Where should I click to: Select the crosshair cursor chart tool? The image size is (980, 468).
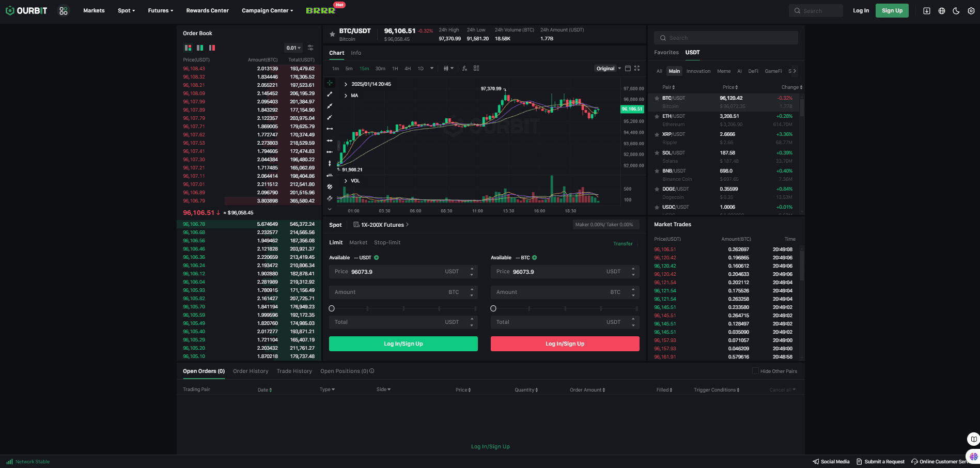pyautogui.click(x=330, y=83)
